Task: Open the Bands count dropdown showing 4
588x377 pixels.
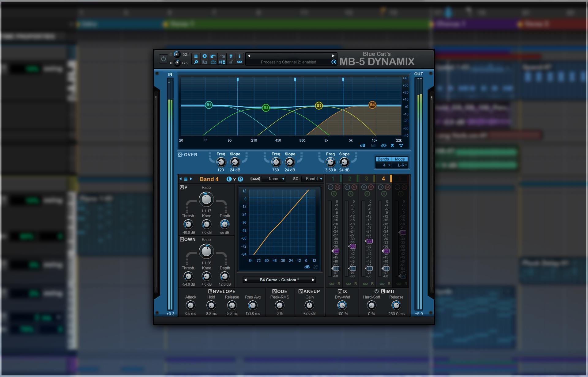Action: (384, 165)
